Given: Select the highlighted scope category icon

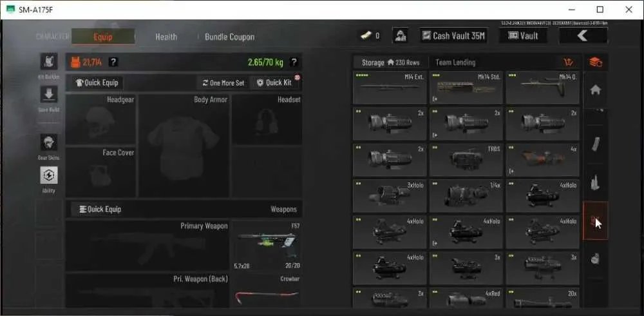Looking at the screenshot, I should click(x=596, y=221).
